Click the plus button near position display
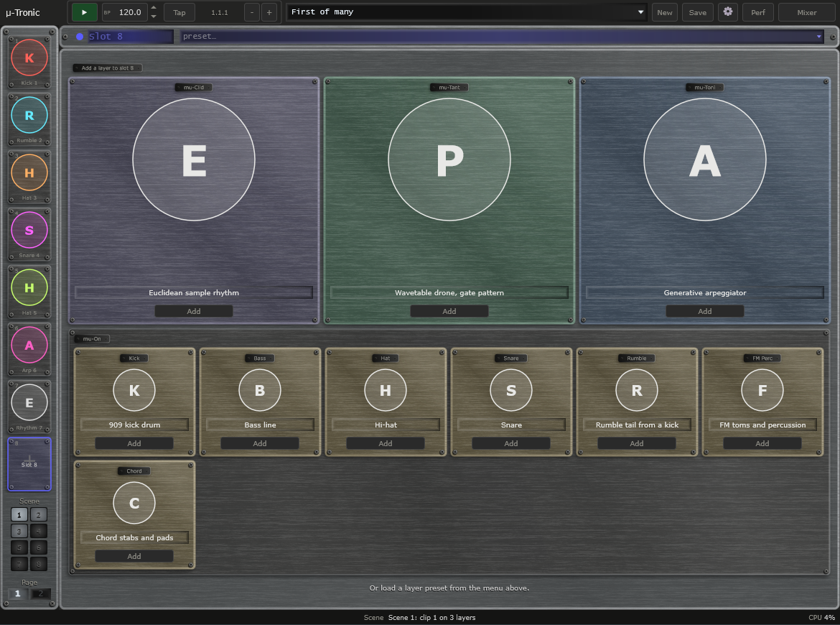This screenshot has width=840, height=625. click(x=269, y=12)
